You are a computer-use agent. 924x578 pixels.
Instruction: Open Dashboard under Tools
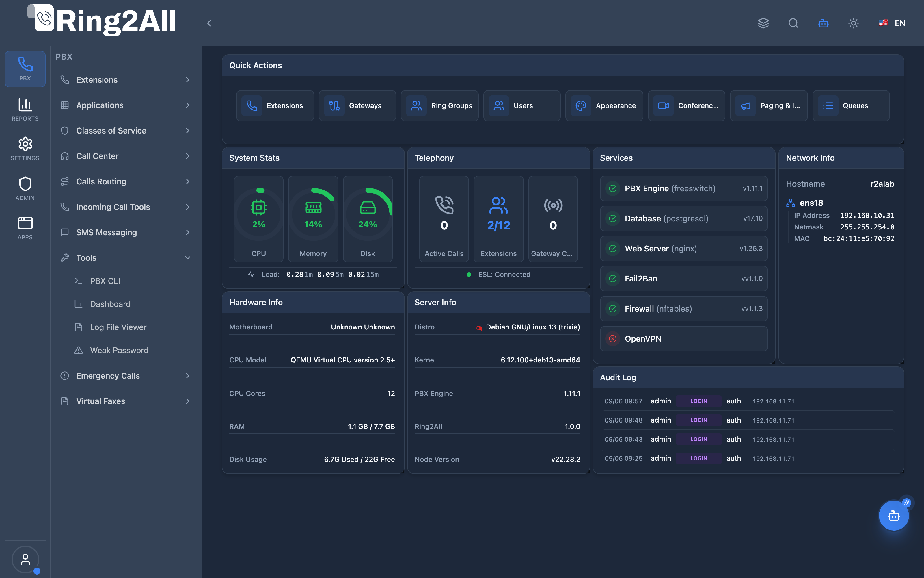[133, 304]
